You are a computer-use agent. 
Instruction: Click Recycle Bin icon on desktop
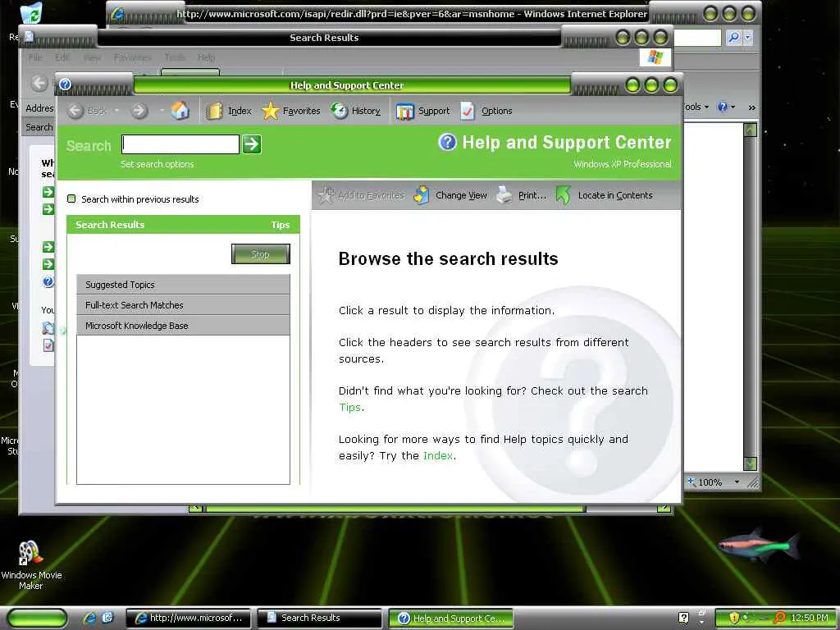pos(31,13)
